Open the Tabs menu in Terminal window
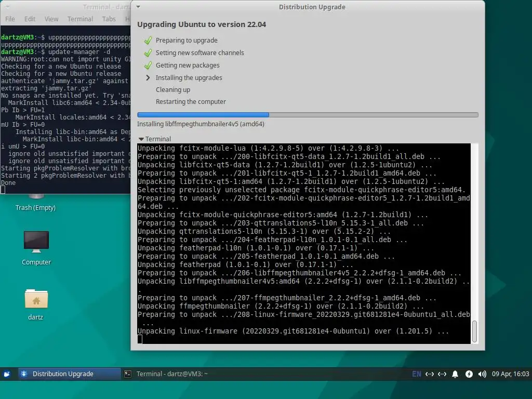The width and height of the screenshot is (532, 399). [109, 19]
